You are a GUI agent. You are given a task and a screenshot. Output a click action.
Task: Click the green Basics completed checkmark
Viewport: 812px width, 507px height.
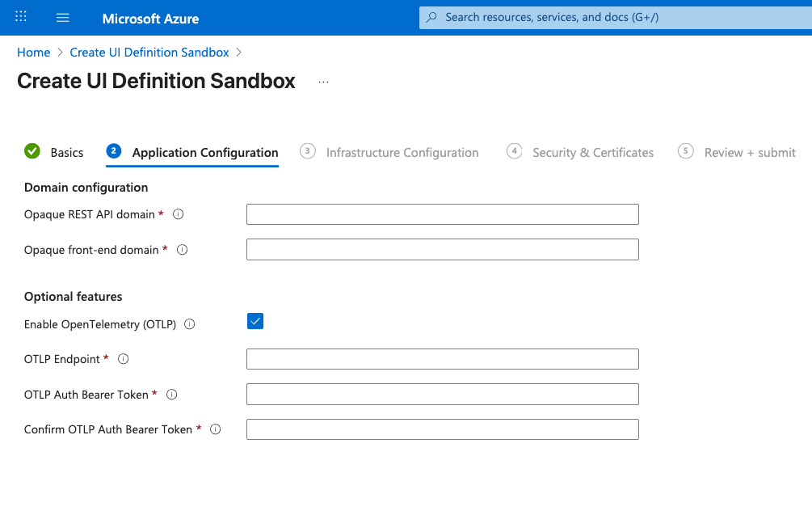point(32,151)
